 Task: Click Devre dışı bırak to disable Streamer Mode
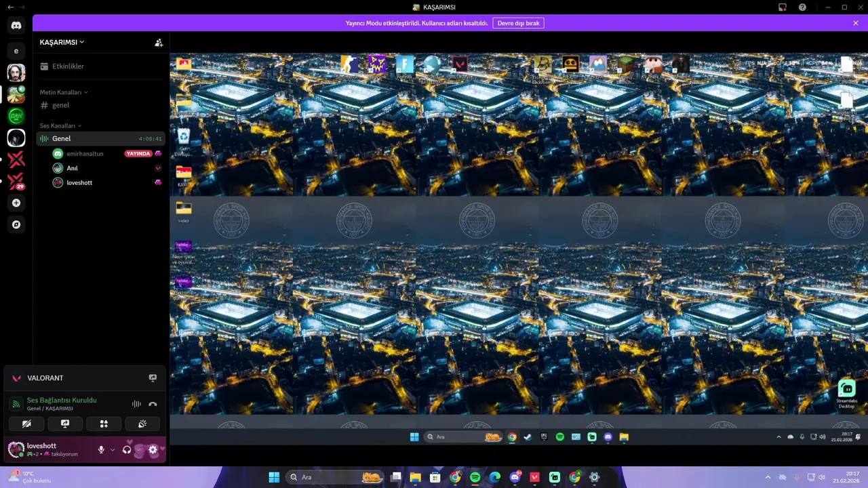pos(518,23)
